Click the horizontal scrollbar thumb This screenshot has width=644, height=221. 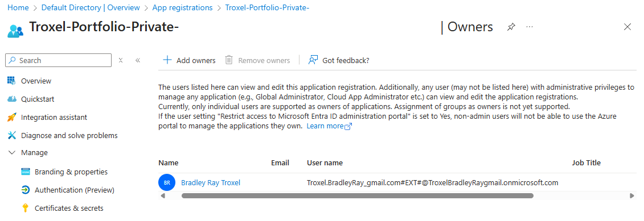point(358,196)
